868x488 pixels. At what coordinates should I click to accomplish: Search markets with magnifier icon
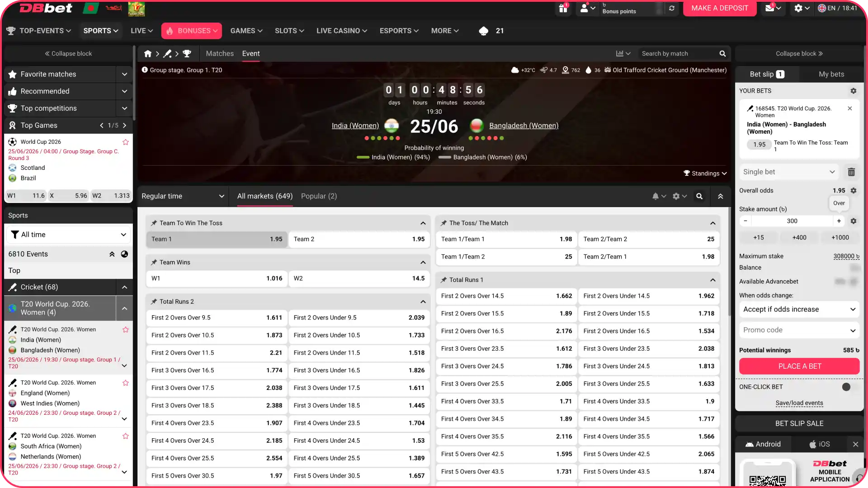click(x=699, y=197)
